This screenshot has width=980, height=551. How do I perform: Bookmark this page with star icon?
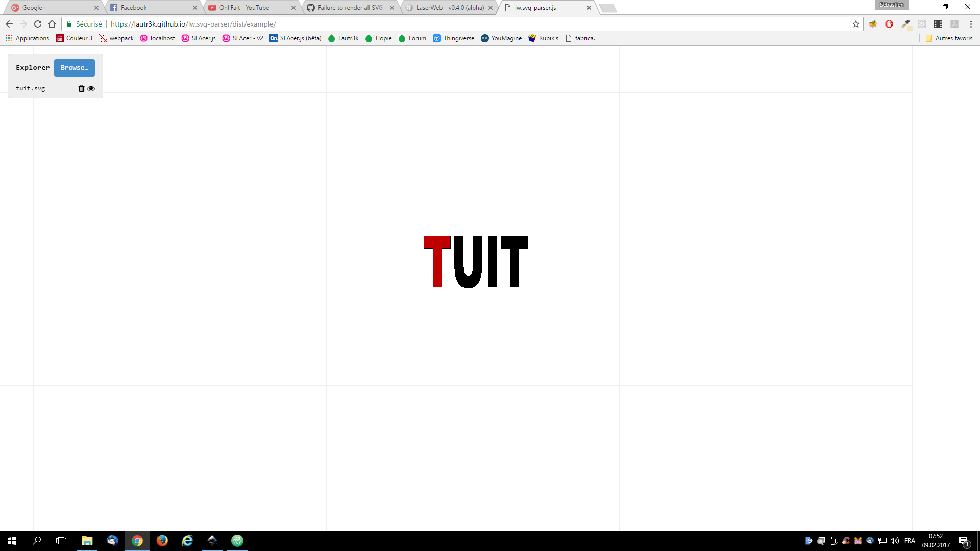click(x=856, y=24)
